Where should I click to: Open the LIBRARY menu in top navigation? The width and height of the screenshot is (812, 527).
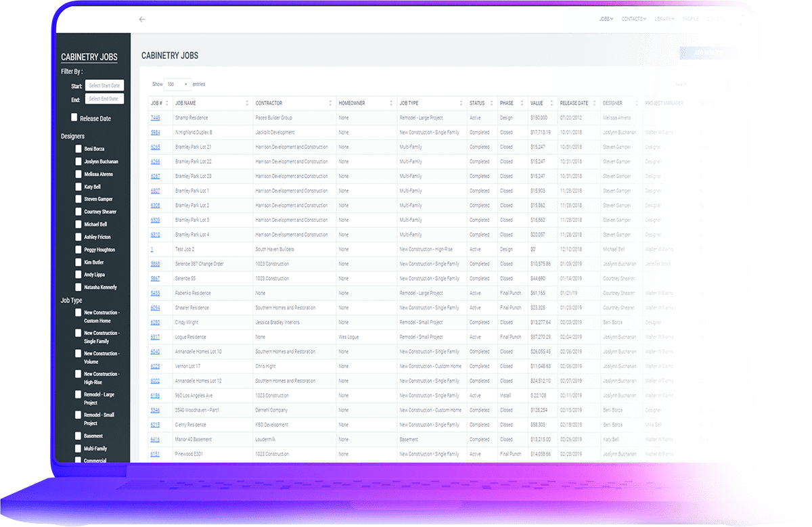[x=664, y=19]
